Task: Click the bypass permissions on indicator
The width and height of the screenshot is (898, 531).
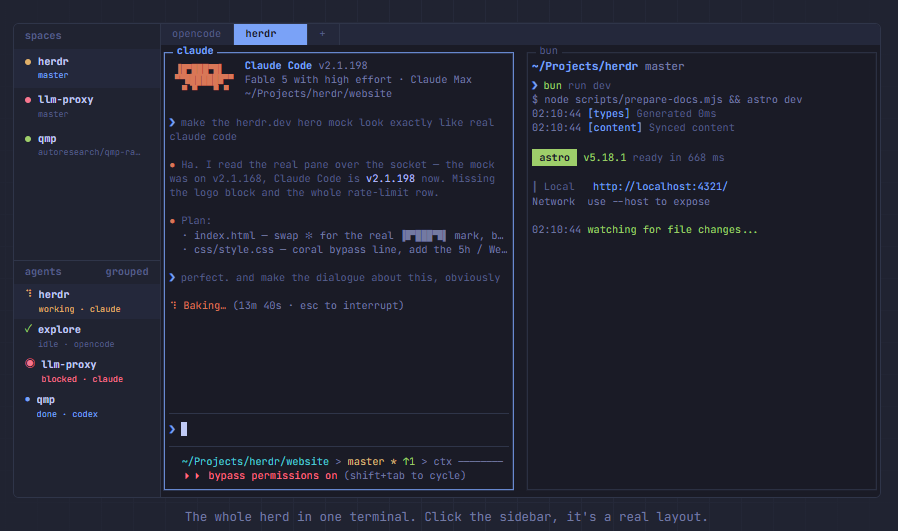Action: (273, 475)
